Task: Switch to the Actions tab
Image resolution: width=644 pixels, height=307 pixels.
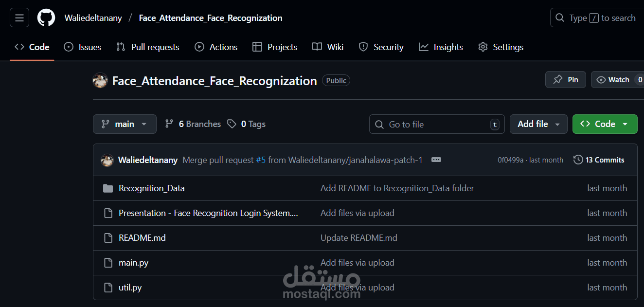Action: coord(216,47)
